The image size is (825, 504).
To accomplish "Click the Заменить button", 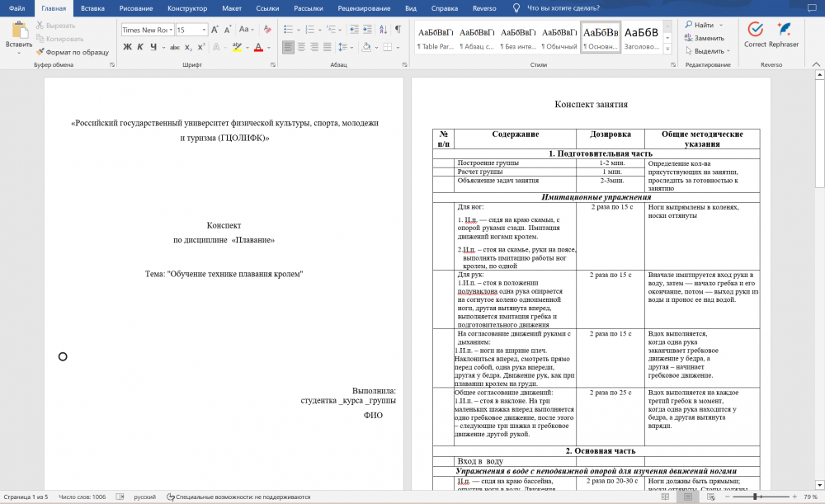I will click(x=703, y=38).
